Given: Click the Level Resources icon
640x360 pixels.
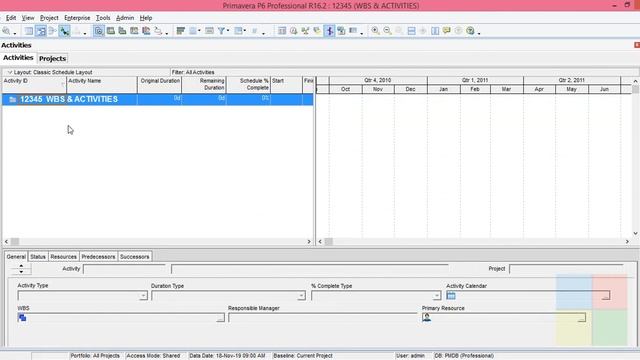Looking at the screenshot, I should click(305, 31).
